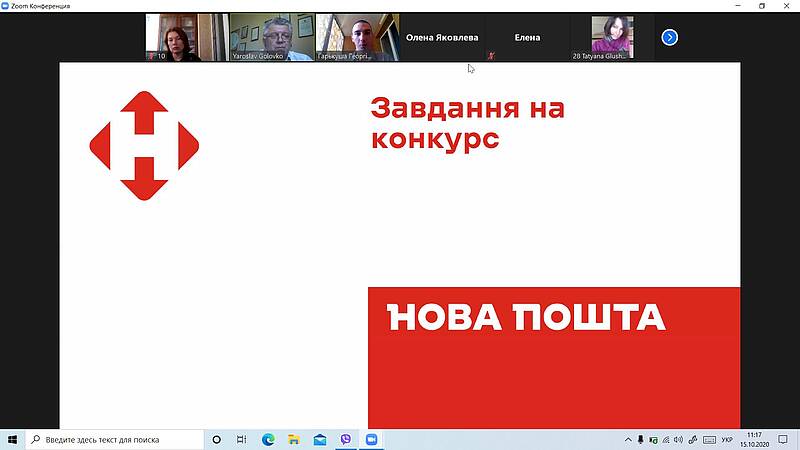This screenshot has height=450, width=800.
Task: Launch Microsoft Edge from the taskbar
Action: tap(268, 439)
